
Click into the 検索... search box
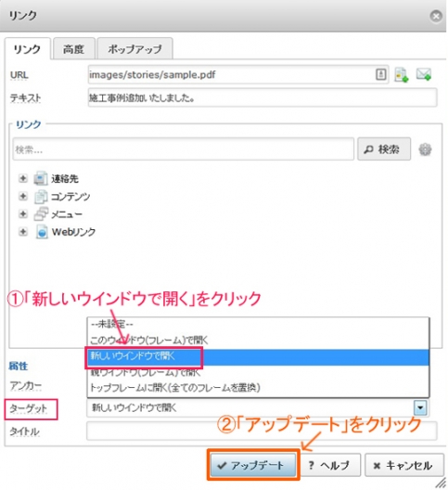click(184, 149)
